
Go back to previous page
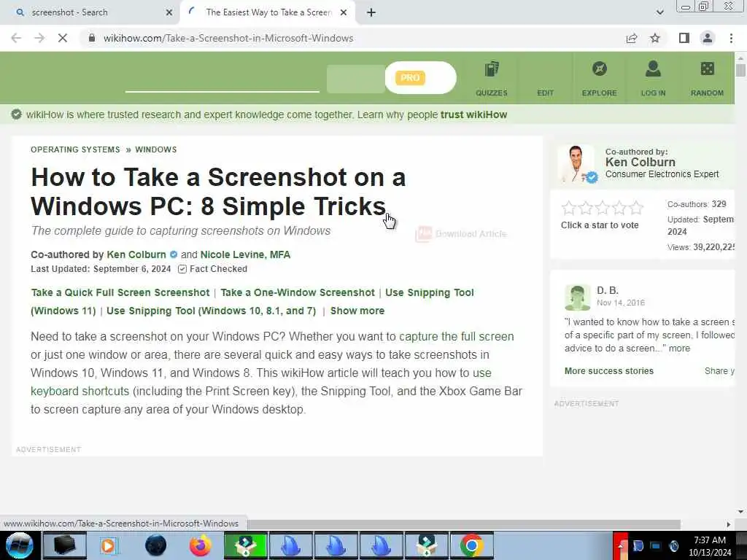point(16,38)
